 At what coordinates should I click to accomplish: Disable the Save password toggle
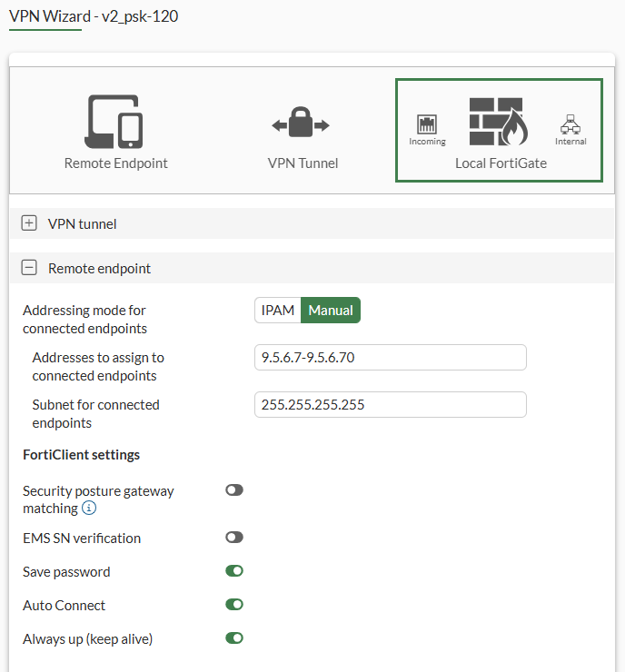[x=234, y=571]
